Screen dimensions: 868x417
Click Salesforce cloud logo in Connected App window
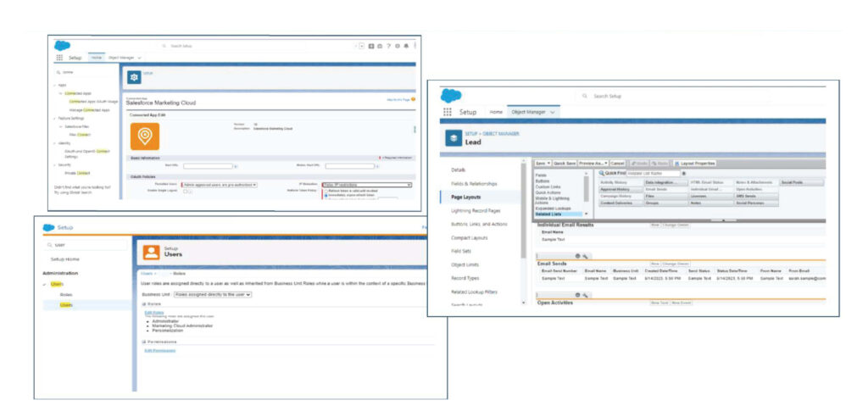pyautogui.click(x=62, y=46)
